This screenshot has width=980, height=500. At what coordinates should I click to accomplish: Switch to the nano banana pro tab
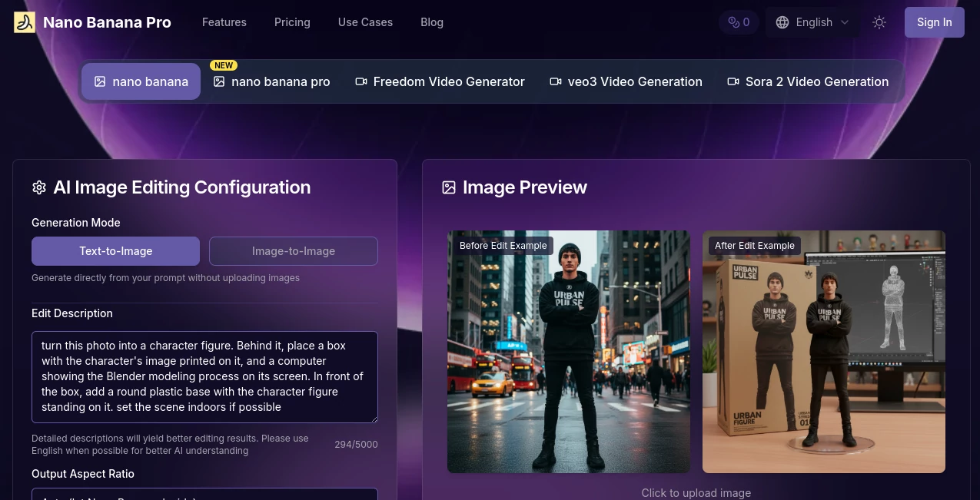[271, 81]
